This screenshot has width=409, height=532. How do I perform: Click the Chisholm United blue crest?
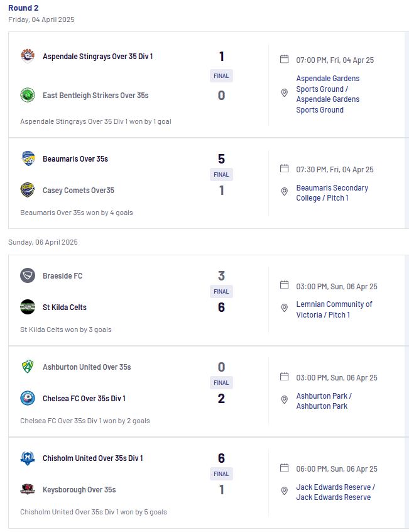[x=28, y=458]
